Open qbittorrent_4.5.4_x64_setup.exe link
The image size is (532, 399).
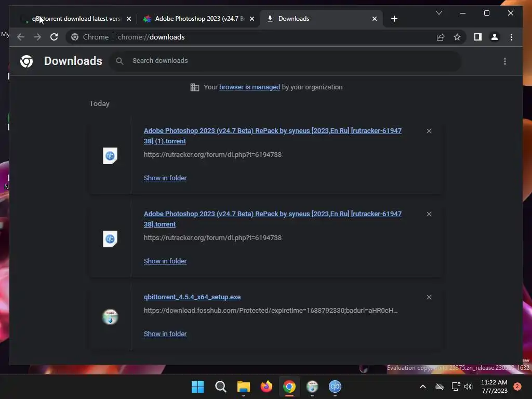(192, 297)
